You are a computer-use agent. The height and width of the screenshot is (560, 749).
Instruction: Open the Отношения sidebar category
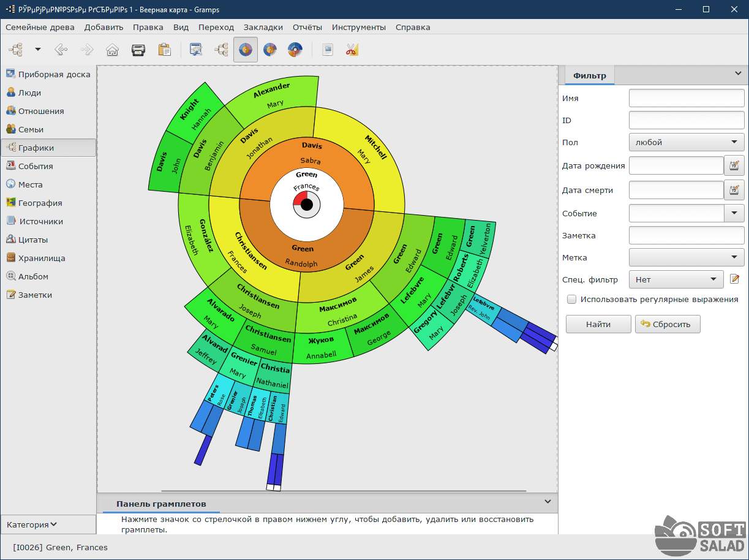tap(48, 111)
